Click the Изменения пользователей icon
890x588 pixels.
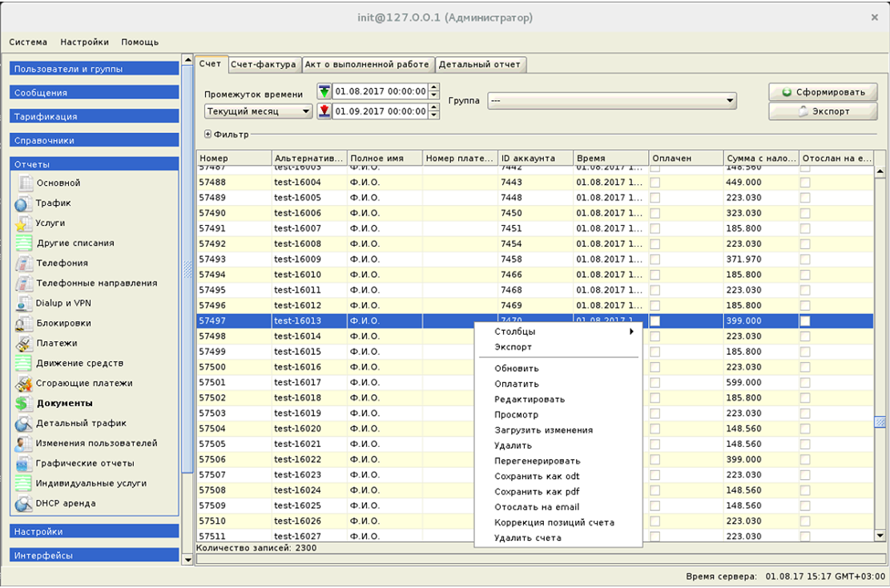coord(23,443)
